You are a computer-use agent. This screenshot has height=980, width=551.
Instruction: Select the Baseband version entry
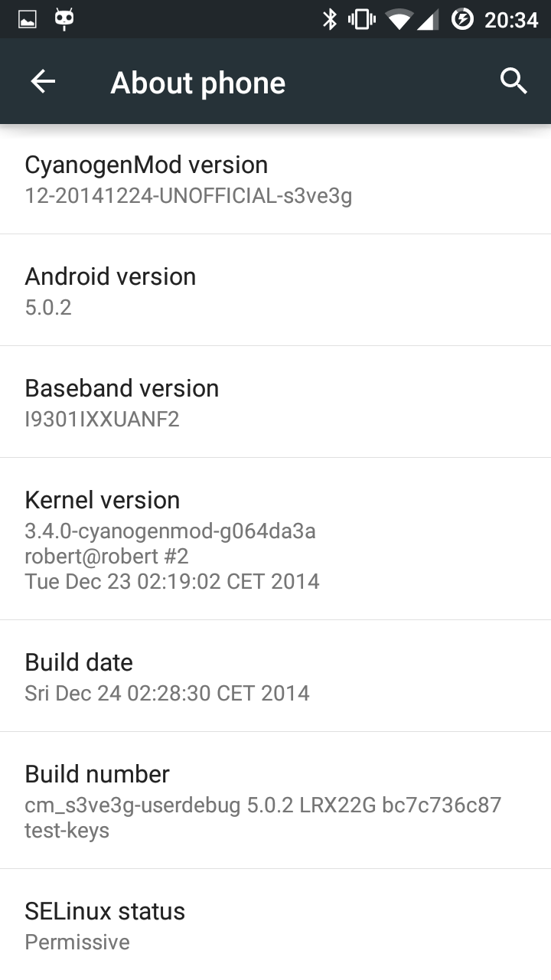pyautogui.click(x=275, y=402)
